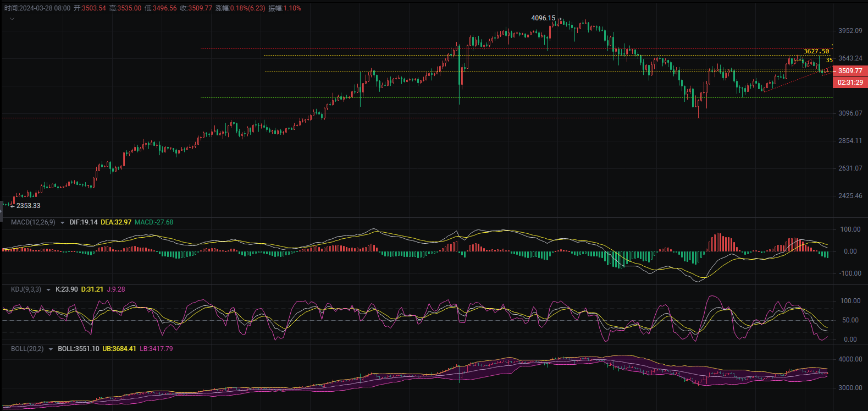Click the UB:3684.41 upper band value

[119, 349]
